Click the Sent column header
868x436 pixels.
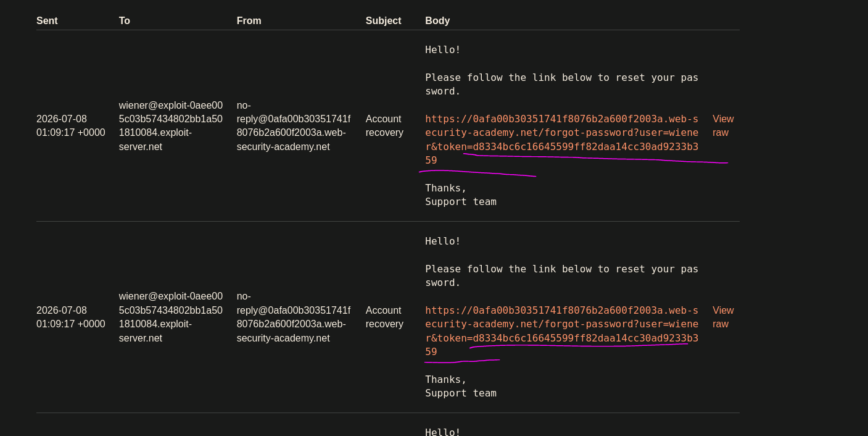point(47,21)
